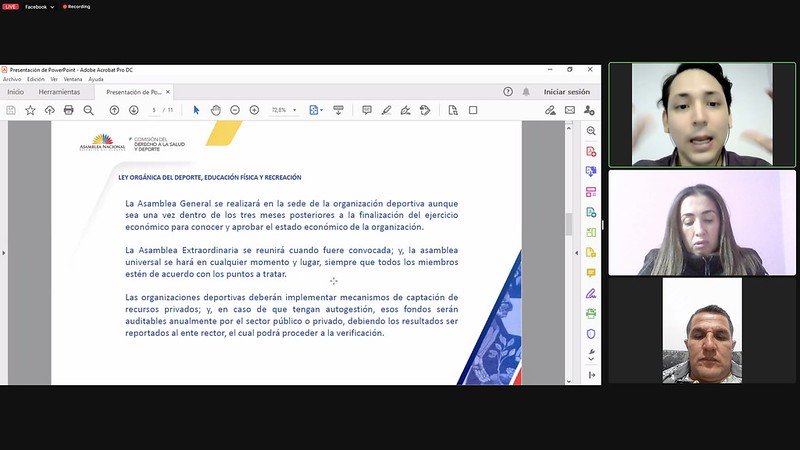This screenshot has width=800, height=450.
Task: Open the Ayuda menu
Action: [x=96, y=79]
